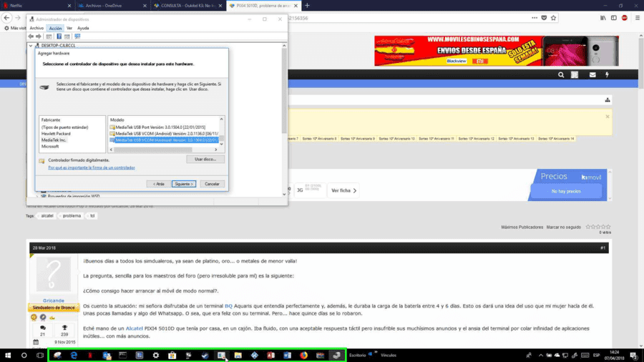Screen dimensions: 644x362
Task: Open the forum messages envelope icon
Action: click(x=592, y=74)
